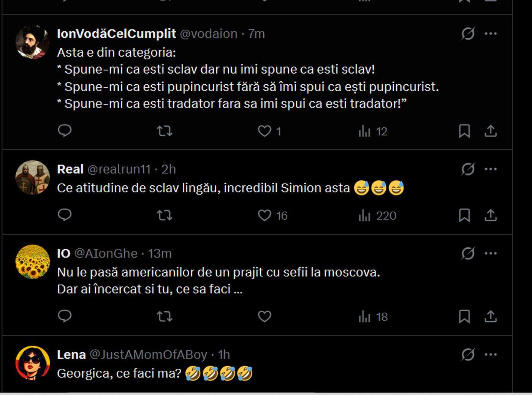Image resolution: width=532 pixels, height=395 pixels.
Task: Open the @realrun11 handle link
Action: [120, 169]
